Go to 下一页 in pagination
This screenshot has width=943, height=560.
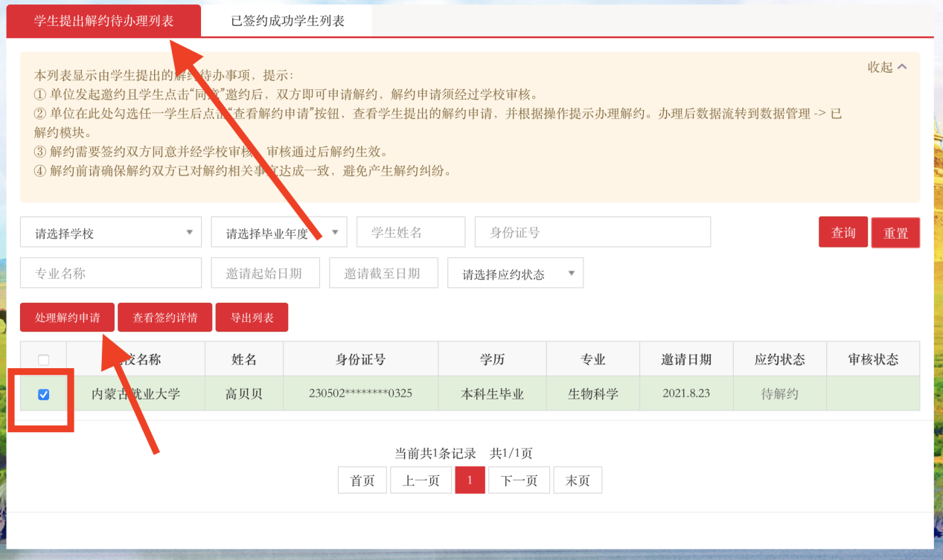(519, 480)
